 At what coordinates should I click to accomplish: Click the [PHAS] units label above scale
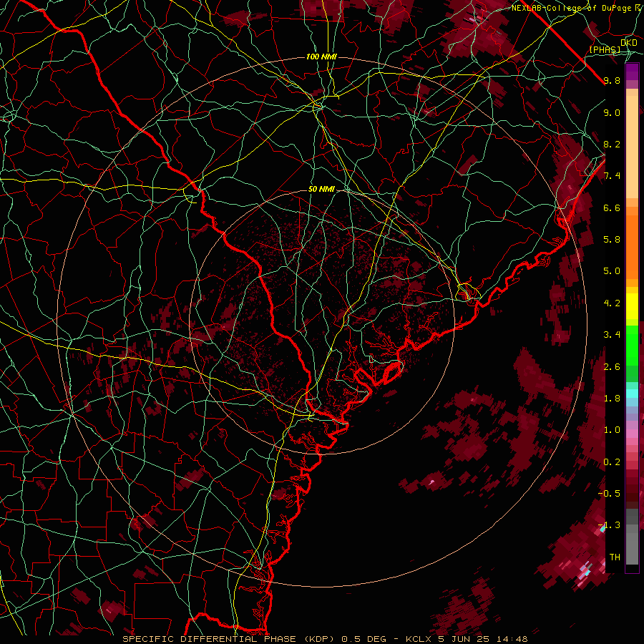[x=605, y=49]
